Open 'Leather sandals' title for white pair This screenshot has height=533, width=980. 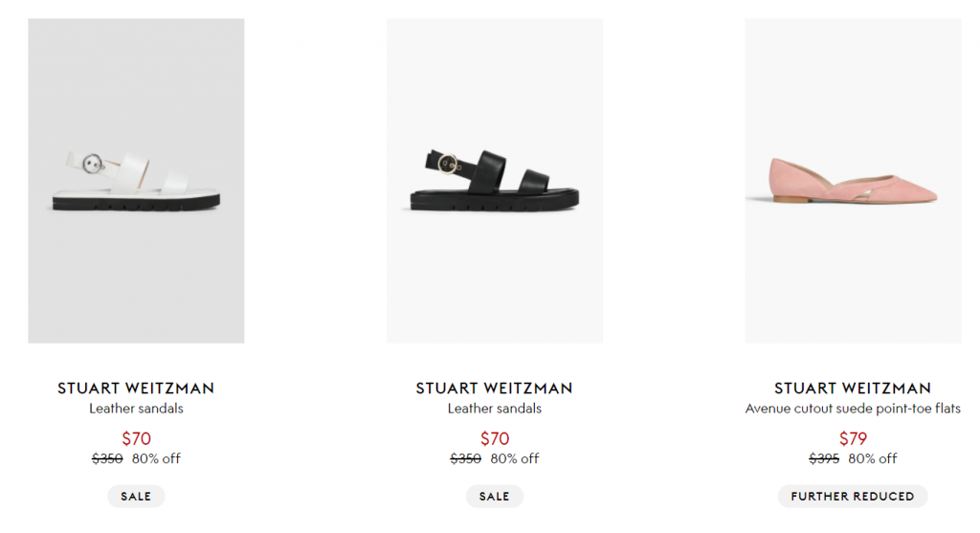[136, 409]
